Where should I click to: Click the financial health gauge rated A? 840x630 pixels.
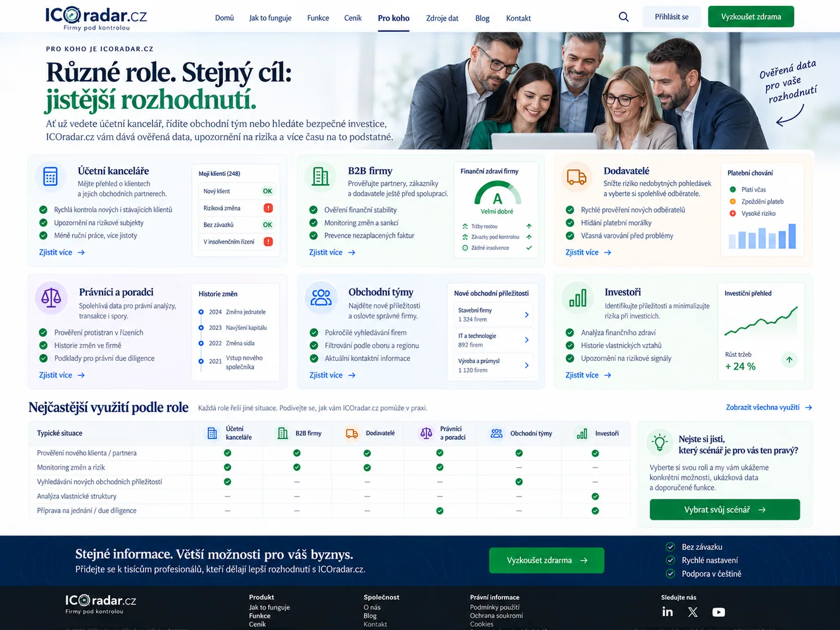[x=497, y=193]
